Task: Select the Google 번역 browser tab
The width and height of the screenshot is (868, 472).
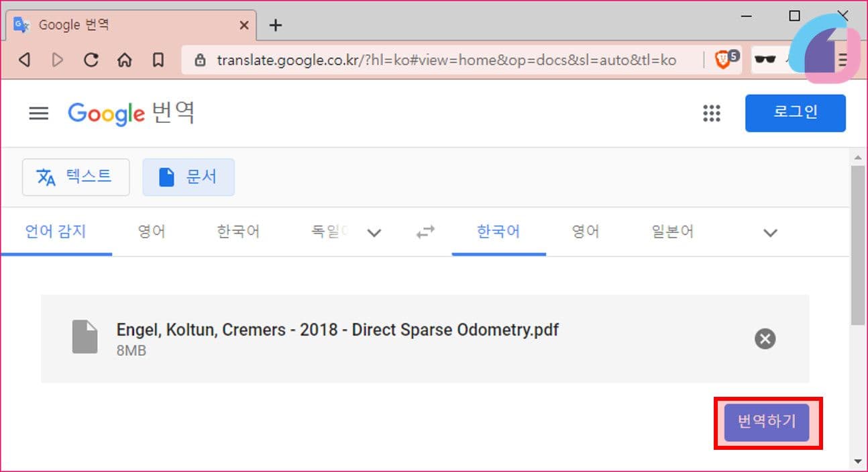Action: pyautogui.click(x=131, y=26)
